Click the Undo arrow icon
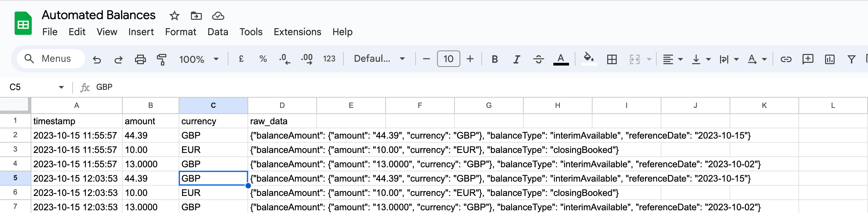The height and width of the screenshot is (213, 868). point(97,59)
